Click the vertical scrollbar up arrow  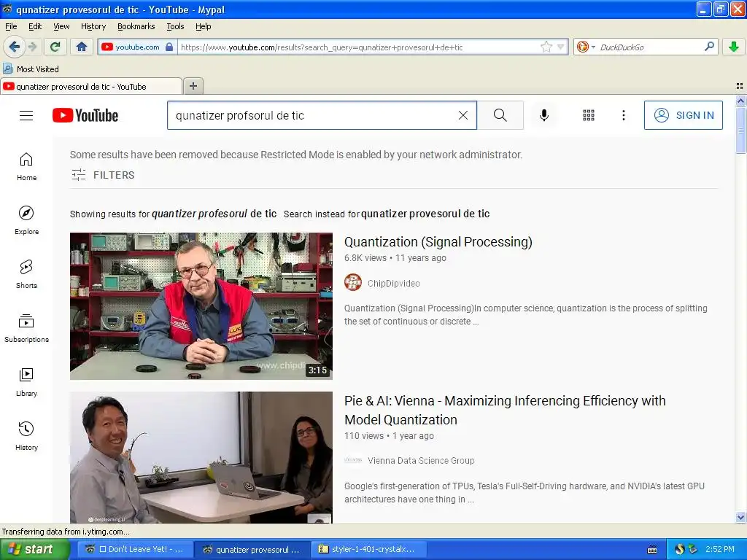[740, 100]
